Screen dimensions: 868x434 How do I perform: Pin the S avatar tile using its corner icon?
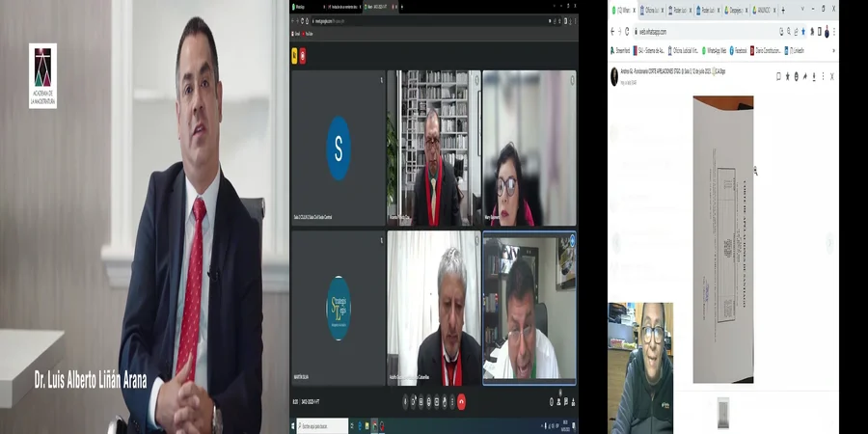[381, 80]
